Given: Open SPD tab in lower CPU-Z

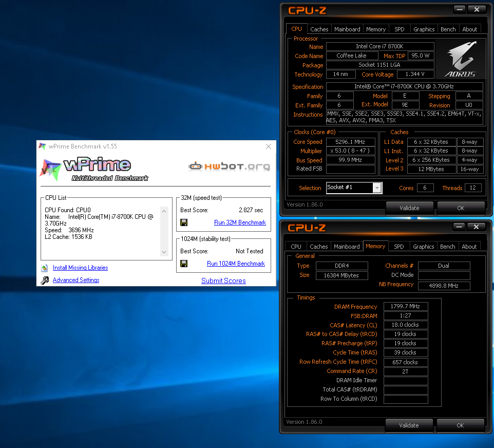Looking at the screenshot, I should (x=399, y=247).
